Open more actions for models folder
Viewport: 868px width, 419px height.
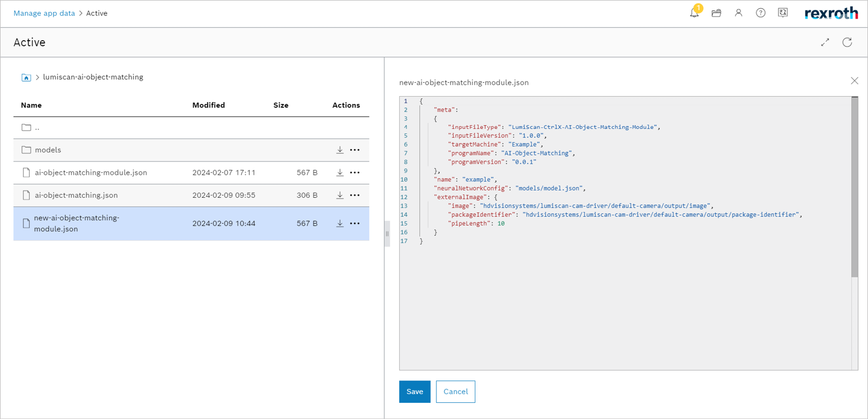(355, 150)
